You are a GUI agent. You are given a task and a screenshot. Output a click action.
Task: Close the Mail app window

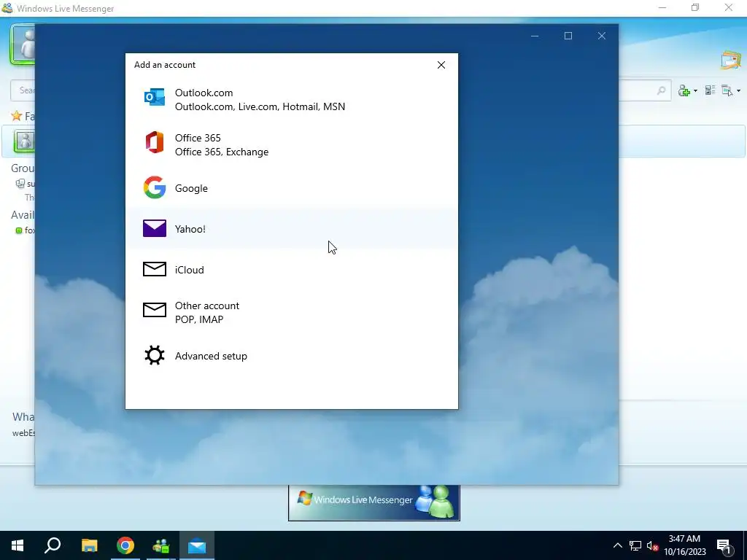602,36
